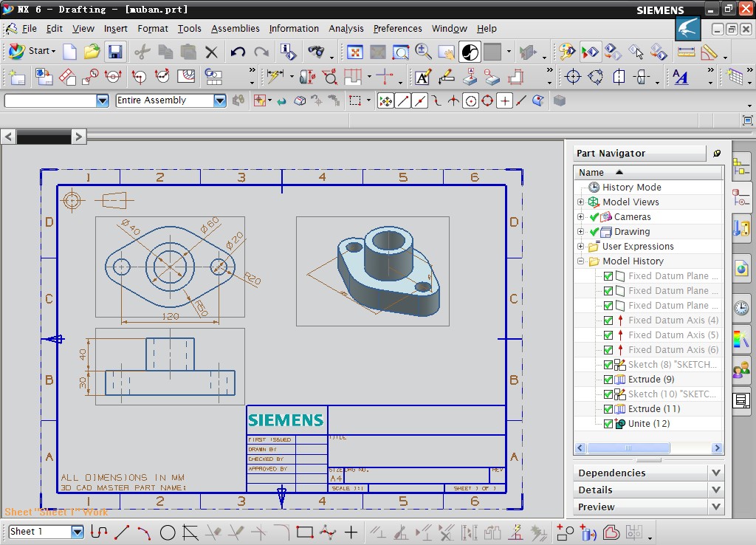Select the circle sketch tool
756x545 pixels.
pos(168,532)
